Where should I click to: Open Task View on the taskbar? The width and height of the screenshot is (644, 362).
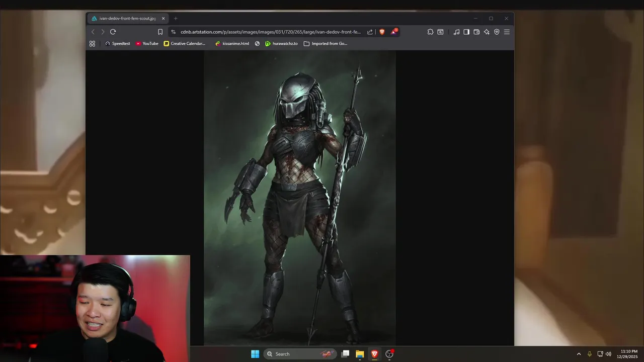point(345,354)
